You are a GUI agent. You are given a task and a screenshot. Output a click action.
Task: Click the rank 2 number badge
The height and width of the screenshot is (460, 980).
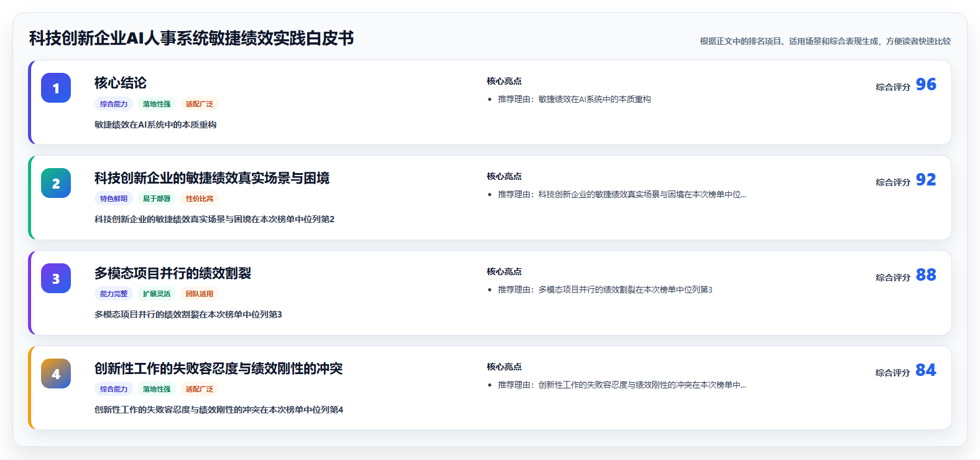coord(56,183)
